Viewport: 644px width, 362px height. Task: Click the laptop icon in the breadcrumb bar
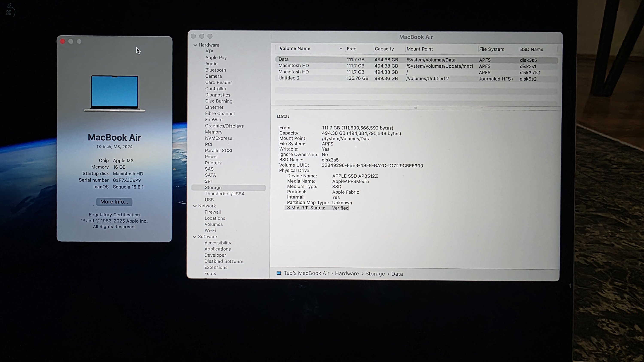[279, 273]
